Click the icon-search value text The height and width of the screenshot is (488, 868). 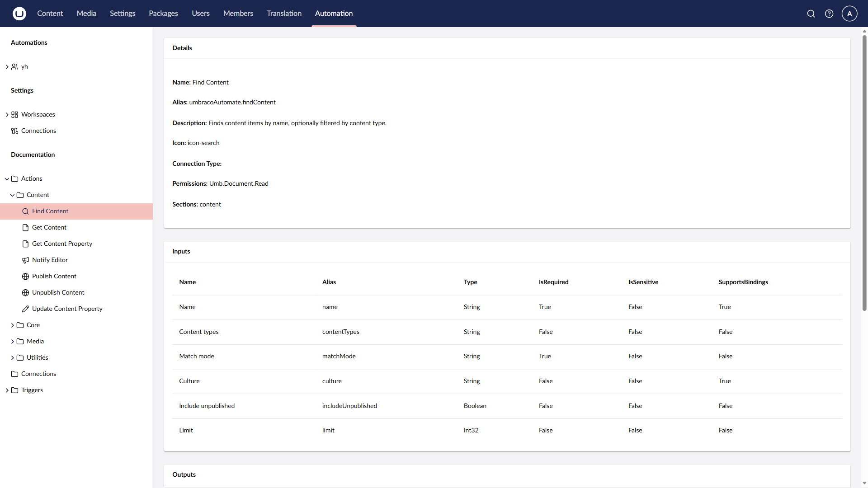point(203,143)
